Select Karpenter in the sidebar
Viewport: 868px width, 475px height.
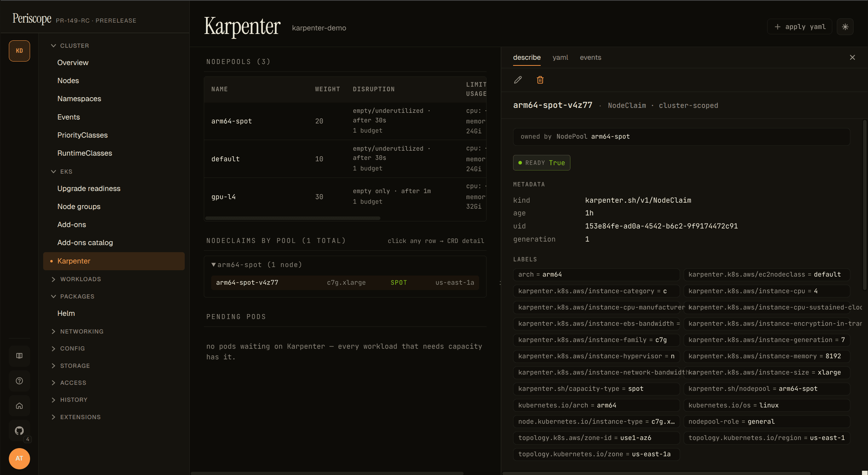tap(114, 261)
